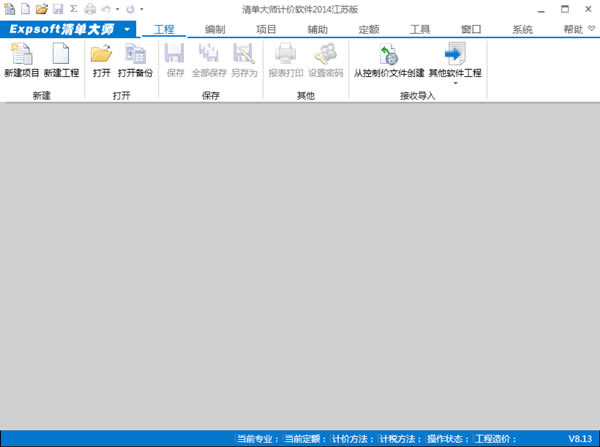Viewport: 600px width, 447px height.
Task: Click the 打开备份 (Open Backup) icon
Action: [135, 60]
